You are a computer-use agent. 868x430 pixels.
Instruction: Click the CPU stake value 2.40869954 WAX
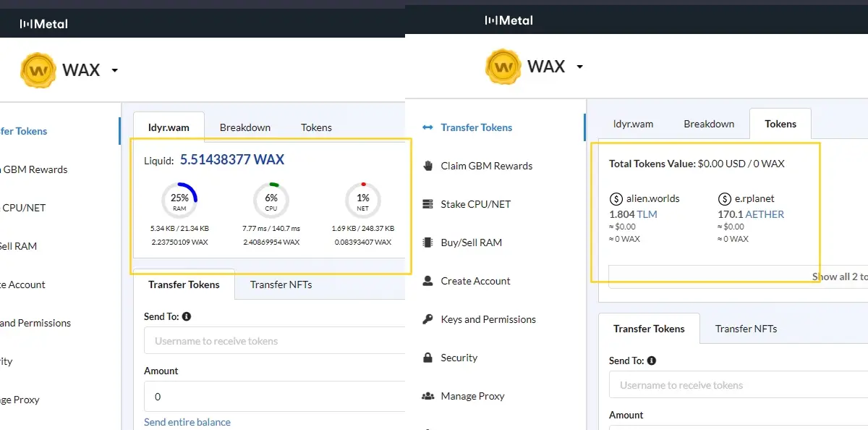point(271,242)
